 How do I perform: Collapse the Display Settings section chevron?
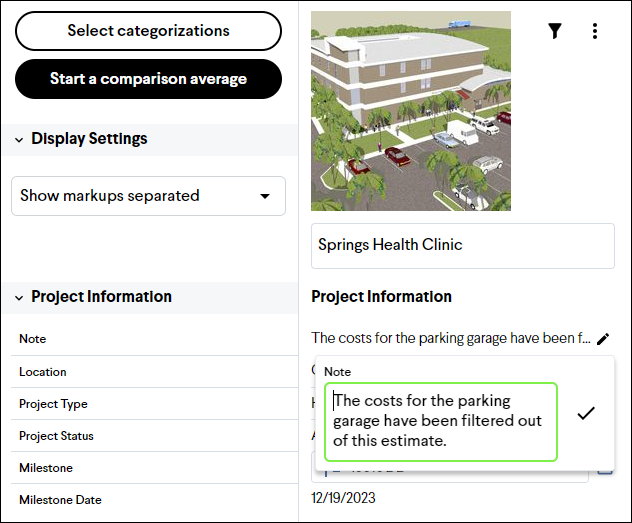[x=19, y=140]
